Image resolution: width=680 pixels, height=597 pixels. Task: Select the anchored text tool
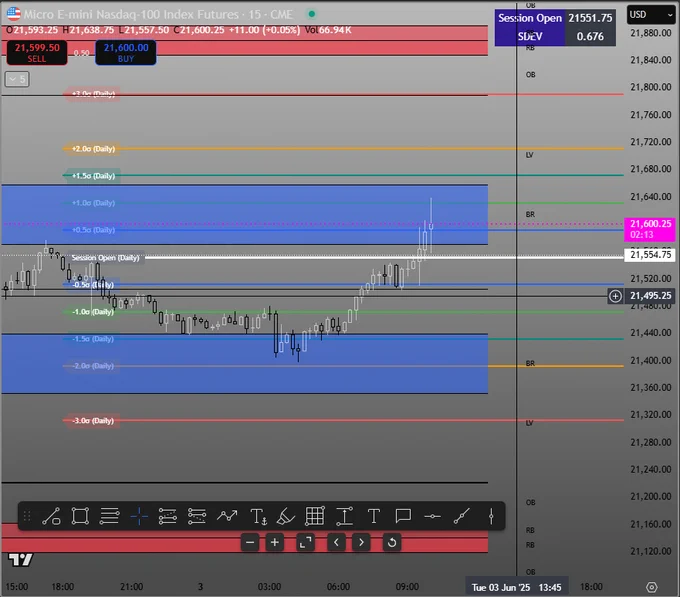(x=258, y=516)
